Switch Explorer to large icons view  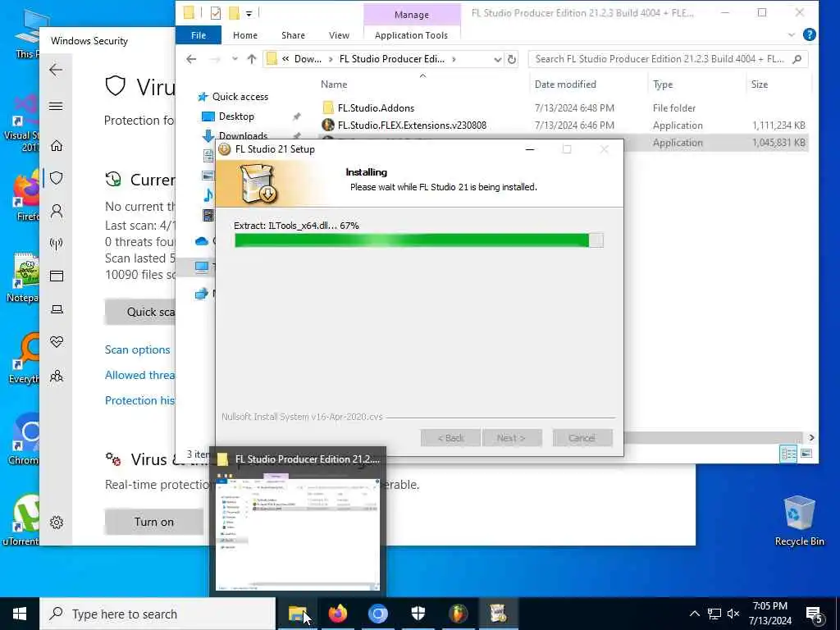click(x=806, y=454)
